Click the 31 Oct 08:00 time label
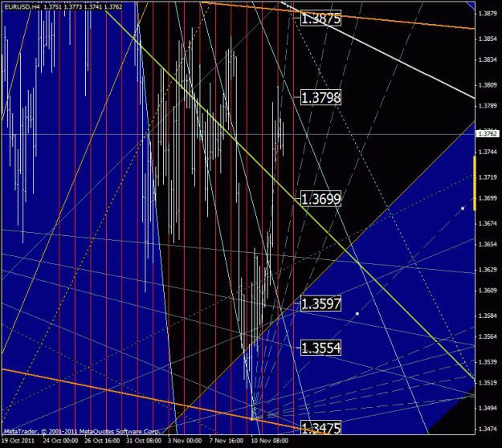 coord(144,441)
